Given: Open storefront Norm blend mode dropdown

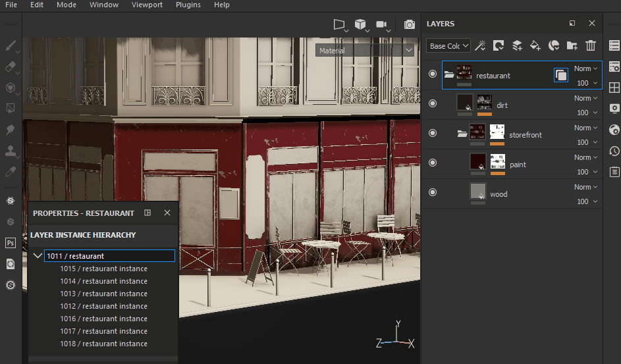Looking at the screenshot, I should 585,128.
